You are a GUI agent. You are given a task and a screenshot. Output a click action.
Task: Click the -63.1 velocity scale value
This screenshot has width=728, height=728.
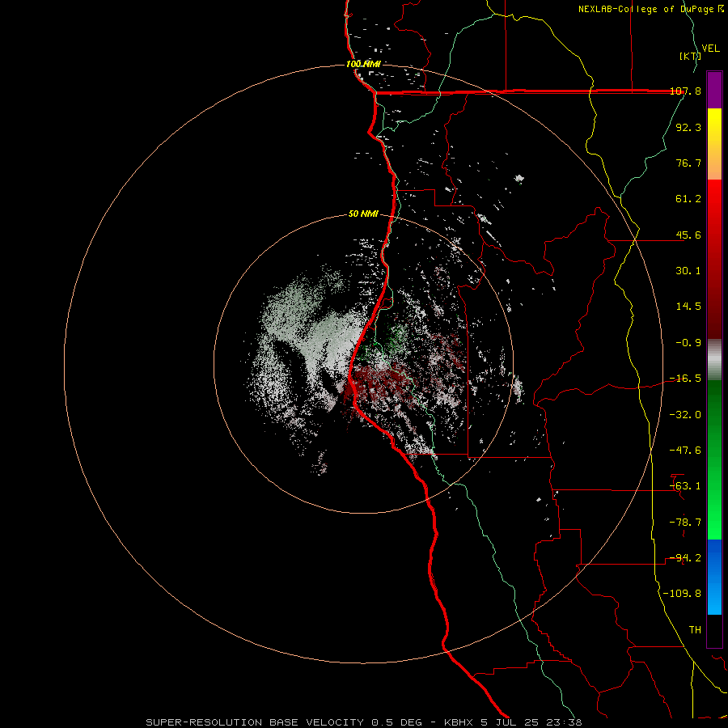click(x=685, y=486)
